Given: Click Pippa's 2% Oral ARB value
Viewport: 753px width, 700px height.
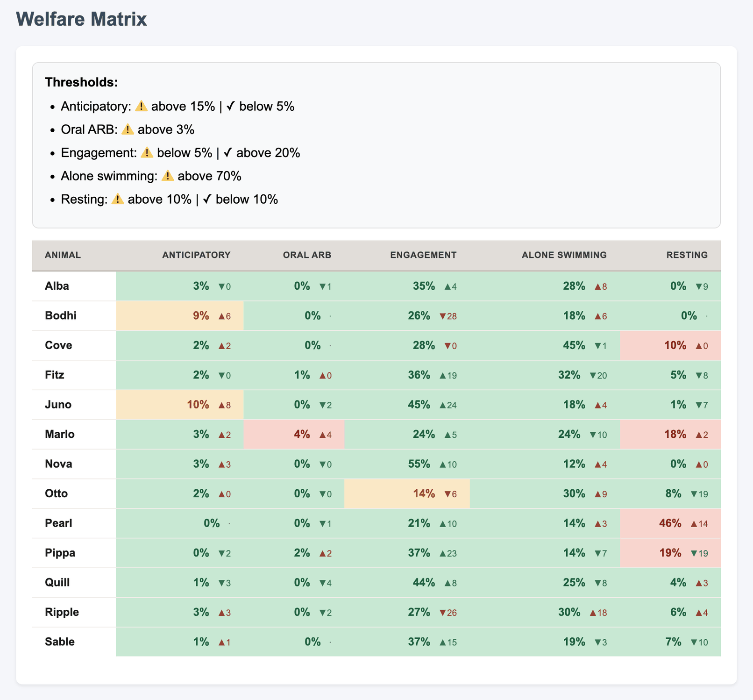Looking at the screenshot, I should (x=302, y=553).
